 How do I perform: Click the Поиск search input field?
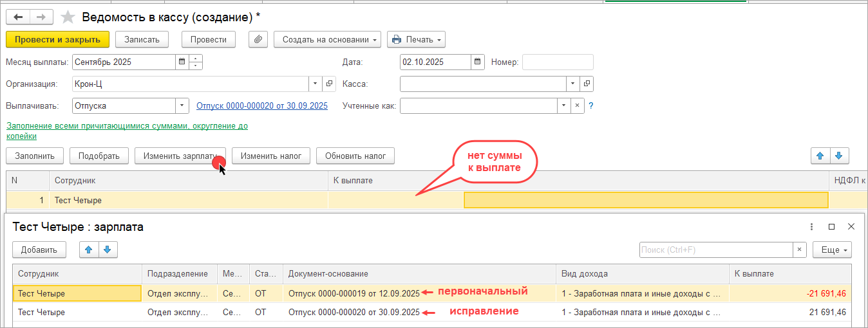(x=715, y=250)
